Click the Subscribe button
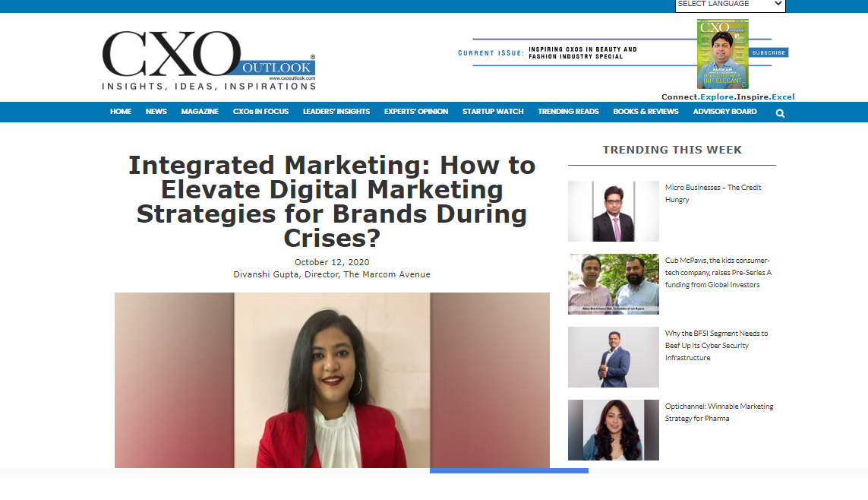 (x=769, y=52)
